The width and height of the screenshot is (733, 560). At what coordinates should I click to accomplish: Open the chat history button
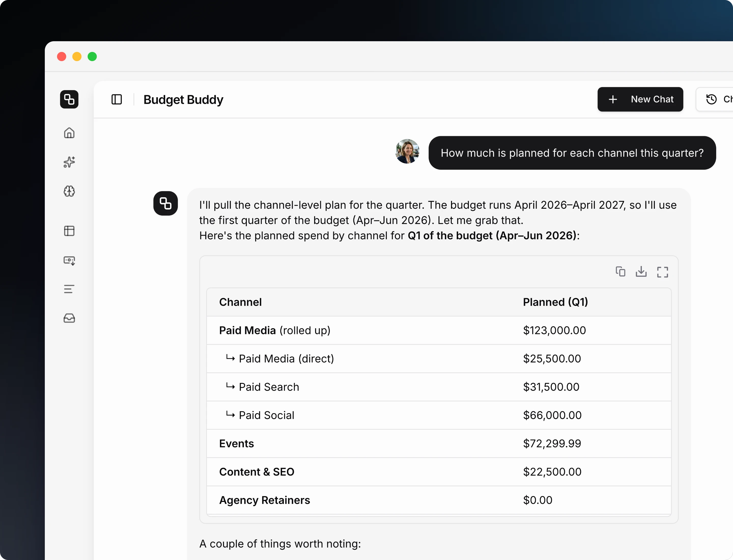714,99
